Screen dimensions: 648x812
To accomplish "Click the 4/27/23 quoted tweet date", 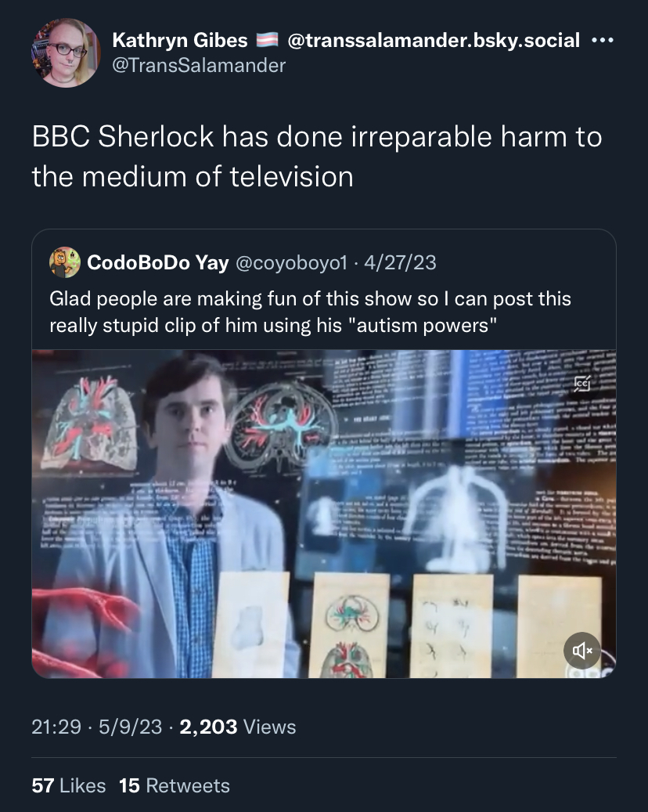I will click(x=400, y=262).
